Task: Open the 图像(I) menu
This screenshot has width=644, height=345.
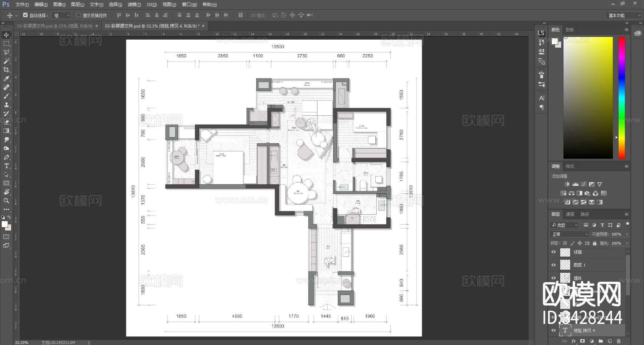Action: tap(59, 5)
